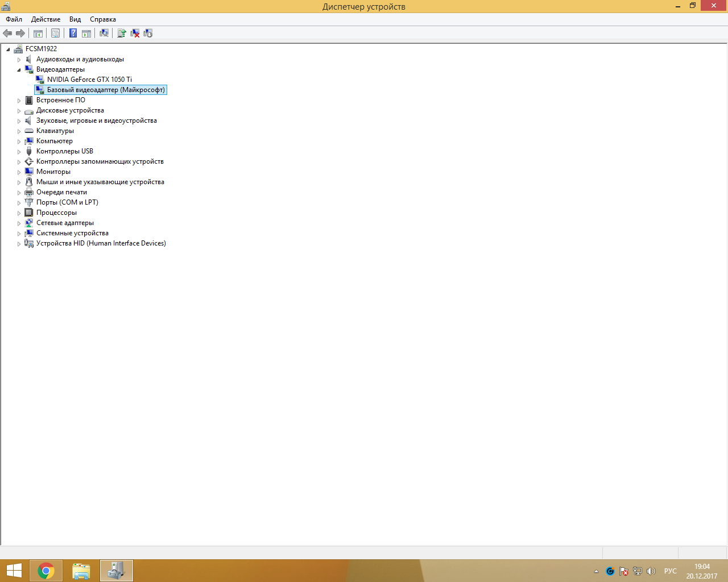728x582 pixels.
Task: Select the Встроенное ПО label
Action: coord(61,100)
